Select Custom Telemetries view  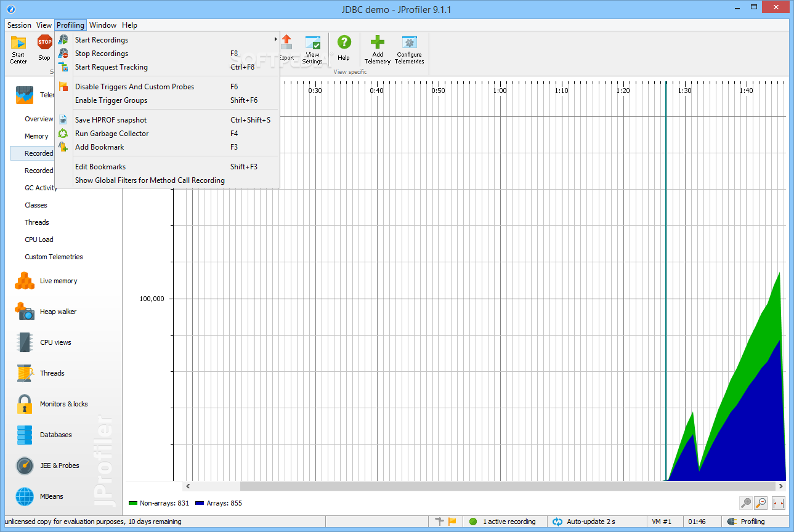pyautogui.click(x=54, y=257)
